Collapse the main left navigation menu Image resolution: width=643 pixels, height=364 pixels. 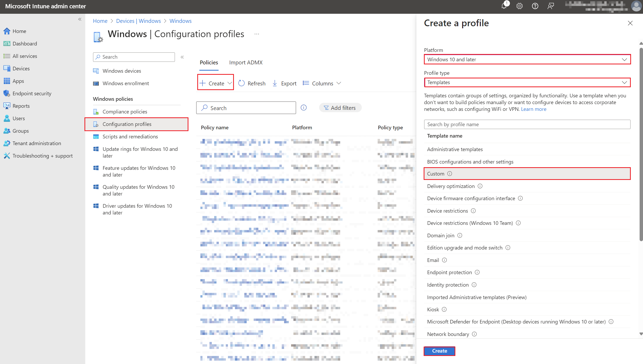[x=80, y=19]
